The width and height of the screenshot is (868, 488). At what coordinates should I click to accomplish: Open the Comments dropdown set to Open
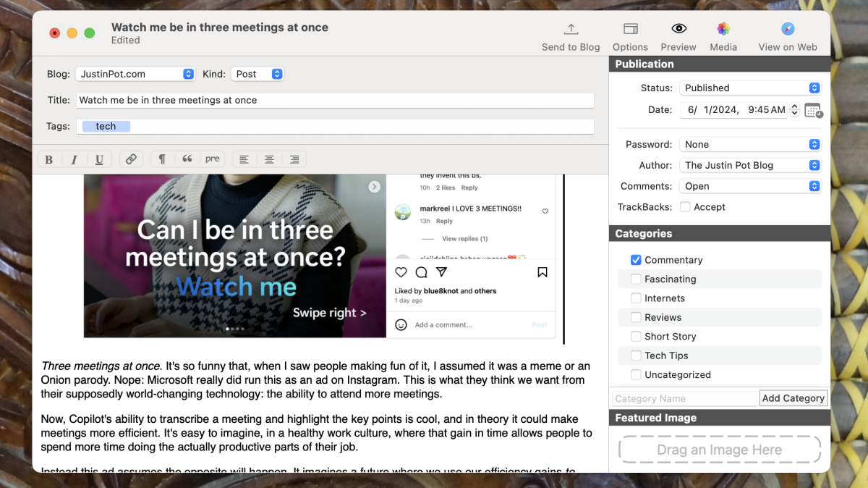click(x=750, y=186)
